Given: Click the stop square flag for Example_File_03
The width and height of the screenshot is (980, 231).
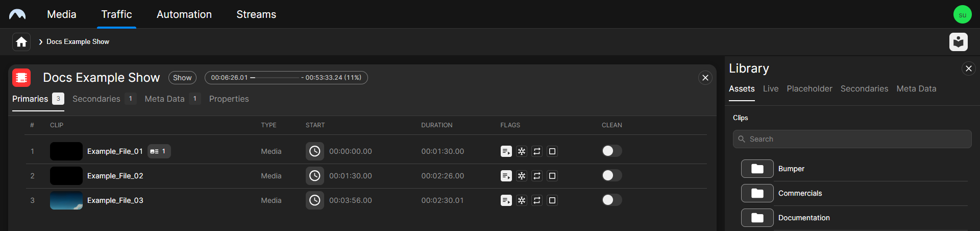Looking at the screenshot, I should [552, 200].
